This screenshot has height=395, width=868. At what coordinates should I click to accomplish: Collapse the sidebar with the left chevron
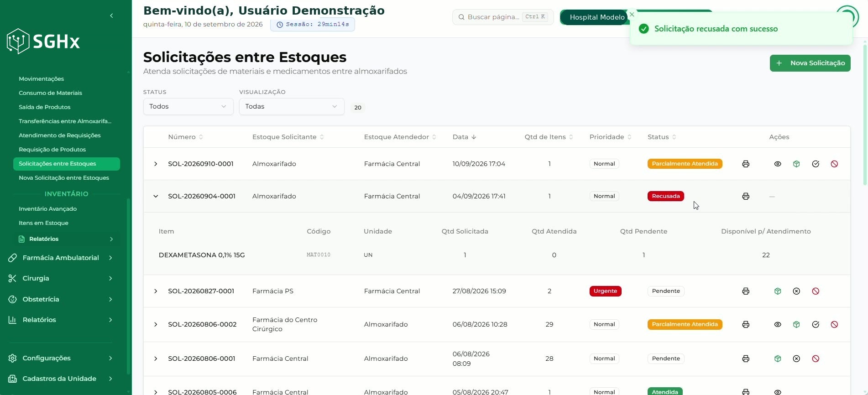[111, 16]
